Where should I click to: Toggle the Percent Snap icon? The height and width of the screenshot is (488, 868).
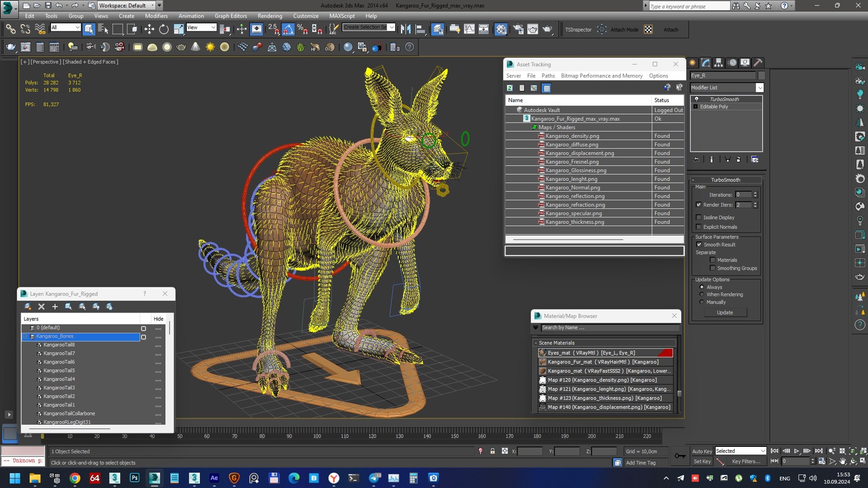point(302,29)
